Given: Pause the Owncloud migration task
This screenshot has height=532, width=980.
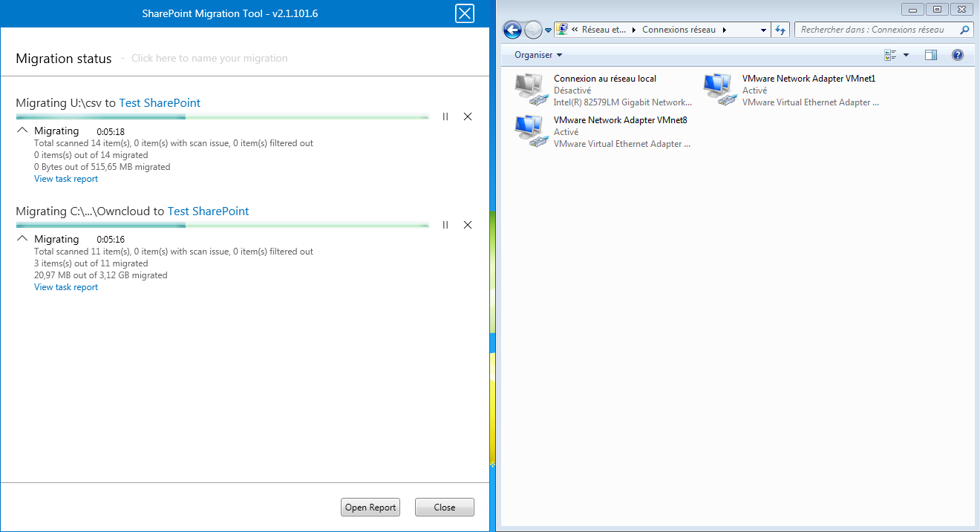Looking at the screenshot, I should tap(445, 225).
